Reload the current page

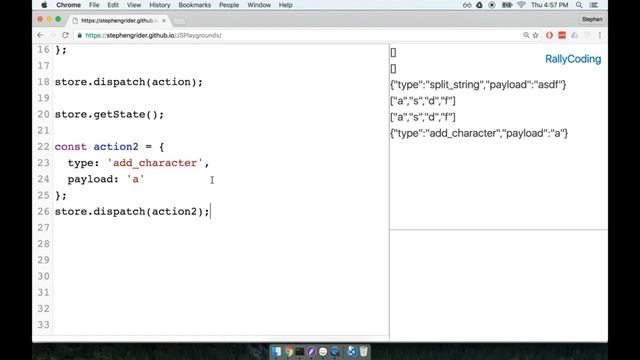click(65, 35)
